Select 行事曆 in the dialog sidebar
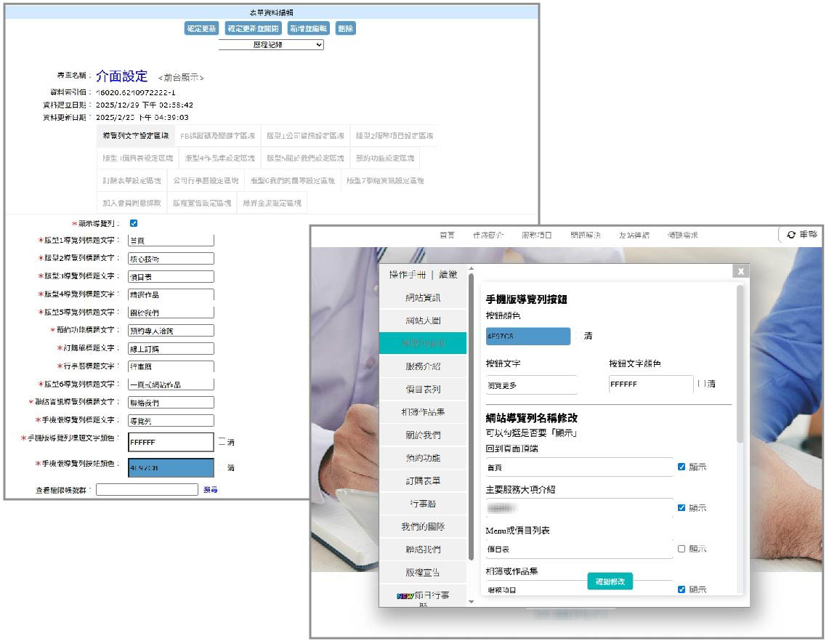The height and width of the screenshot is (644, 829). [x=423, y=504]
